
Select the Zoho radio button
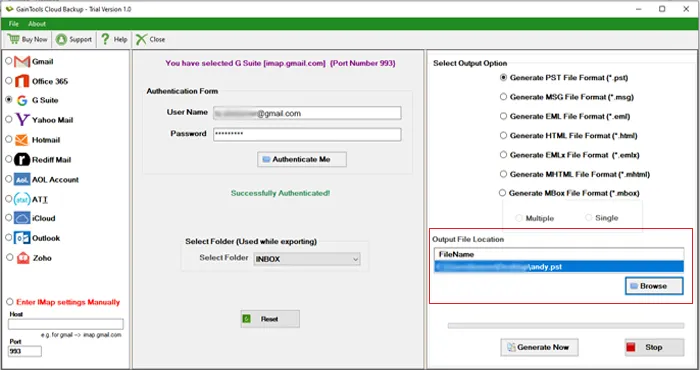tap(9, 257)
